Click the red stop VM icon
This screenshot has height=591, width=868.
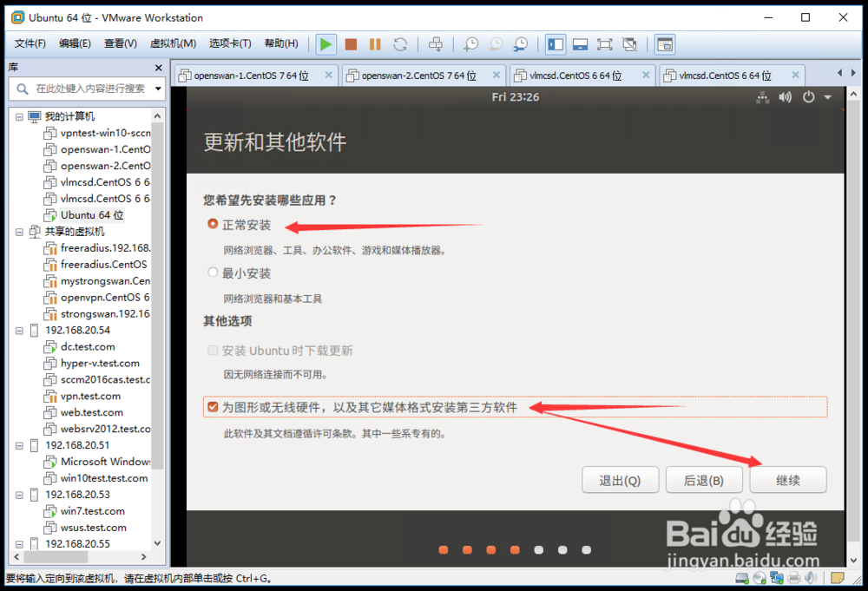pos(351,44)
